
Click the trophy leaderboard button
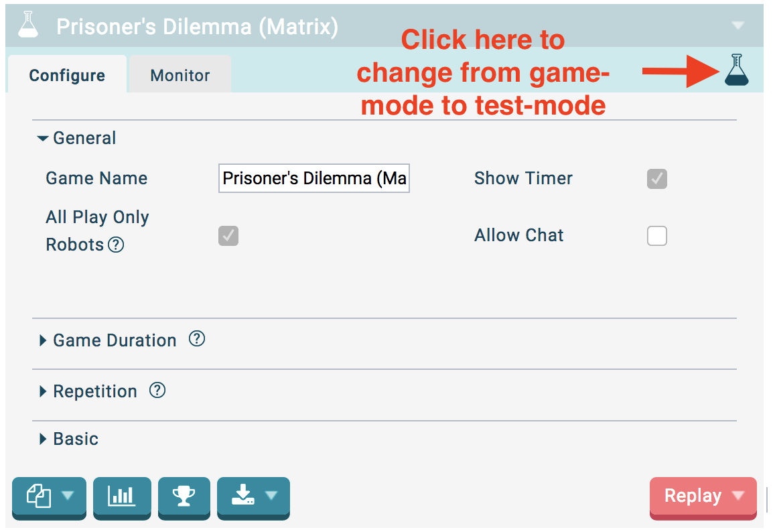point(184,497)
